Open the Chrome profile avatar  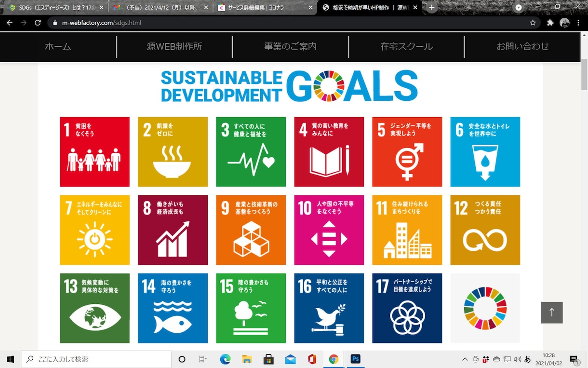click(x=564, y=23)
